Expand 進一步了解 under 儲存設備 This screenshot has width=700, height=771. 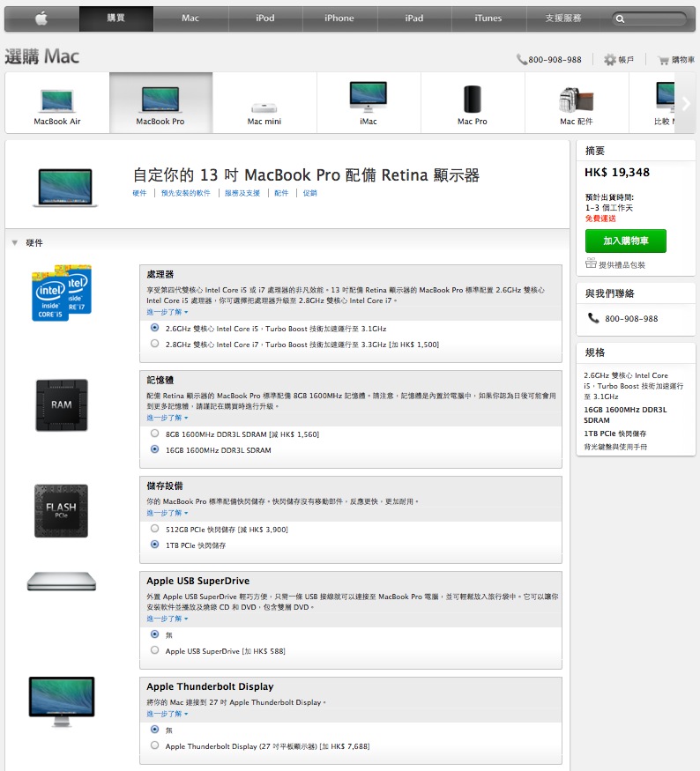point(167,513)
